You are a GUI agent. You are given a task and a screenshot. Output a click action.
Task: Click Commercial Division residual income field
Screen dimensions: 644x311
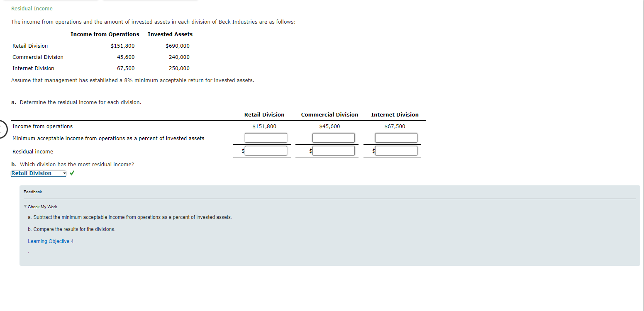point(333,151)
